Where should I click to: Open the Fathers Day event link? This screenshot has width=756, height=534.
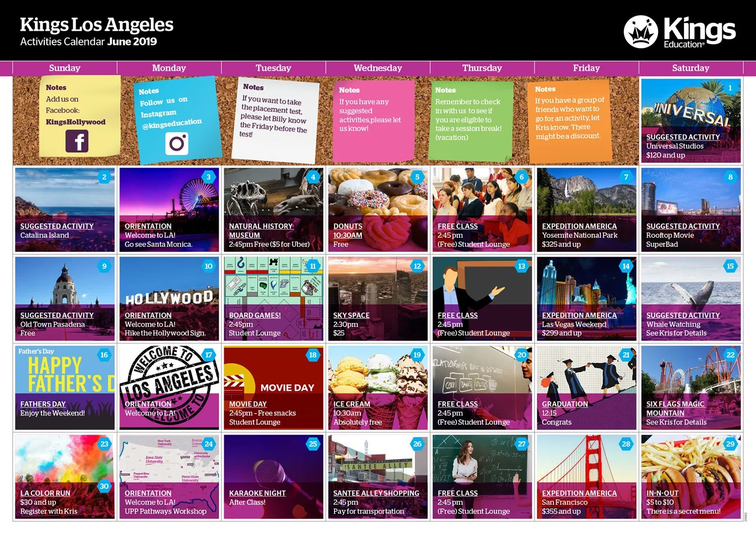point(43,404)
